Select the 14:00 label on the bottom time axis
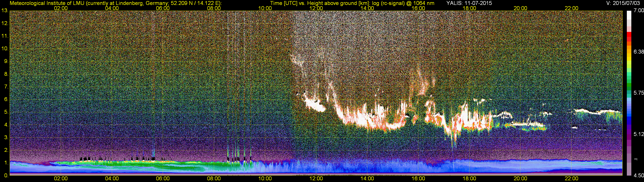This screenshot has width=644, height=182. coord(367,179)
